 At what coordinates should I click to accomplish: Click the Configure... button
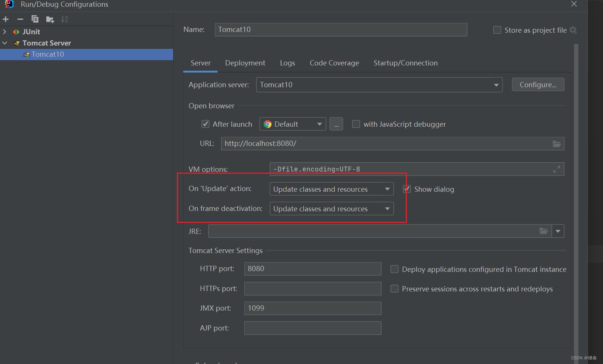538,85
